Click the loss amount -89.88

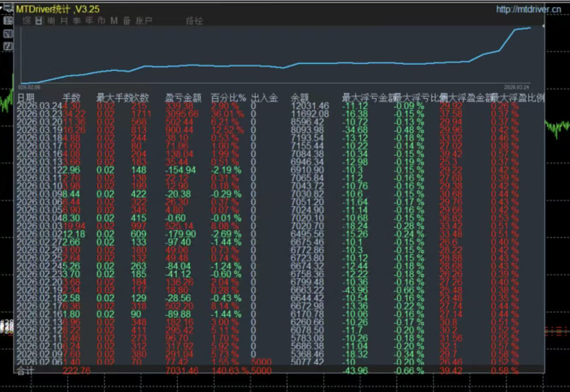[x=178, y=314]
